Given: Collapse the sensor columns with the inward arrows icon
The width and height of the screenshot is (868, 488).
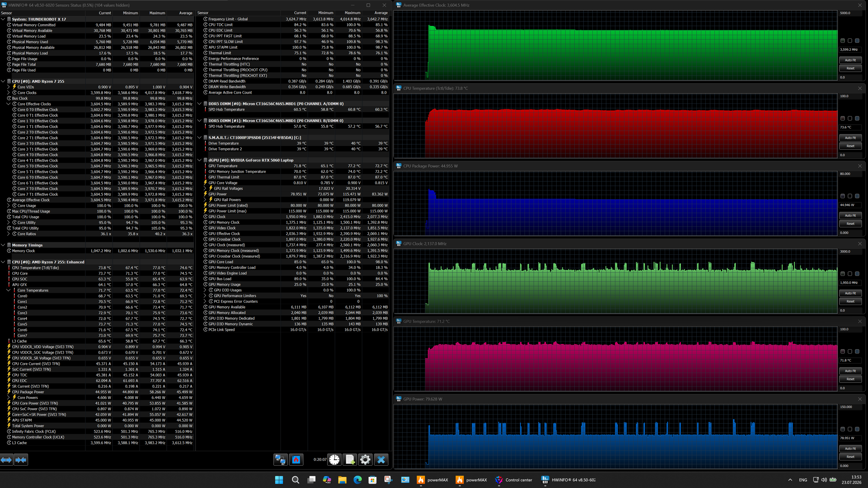Looking at the screenshot, I should point(21,459).
